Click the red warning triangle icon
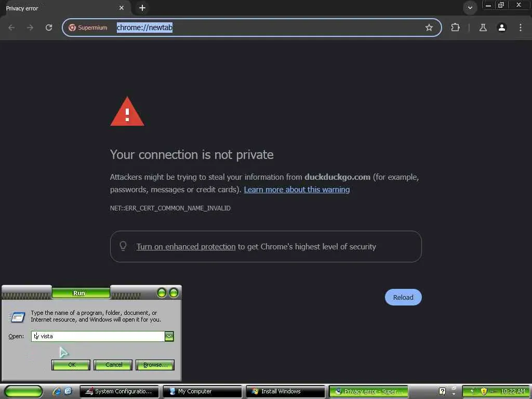 pyautogui.click(x=127, y=112)
